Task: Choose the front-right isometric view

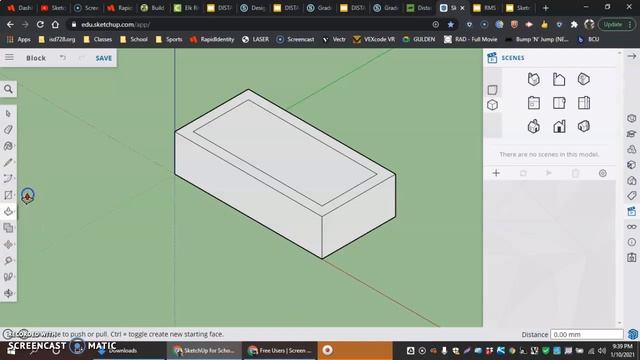Action: click(584, 127)
